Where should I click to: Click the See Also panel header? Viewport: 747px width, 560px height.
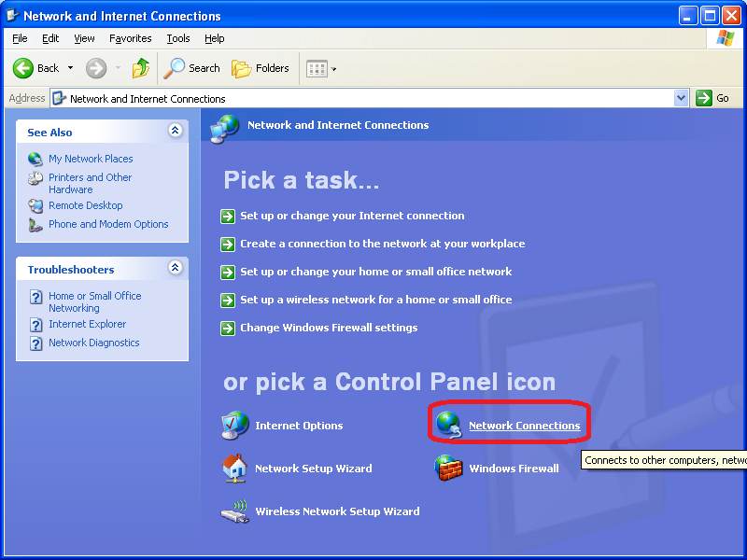[x=102, y=132]
